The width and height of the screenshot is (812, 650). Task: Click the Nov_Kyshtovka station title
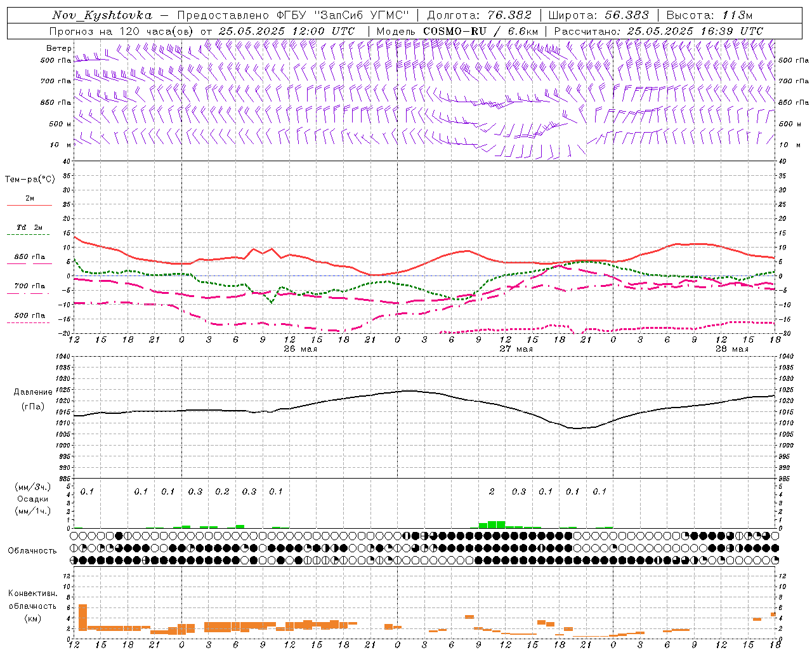click(102, 15)
